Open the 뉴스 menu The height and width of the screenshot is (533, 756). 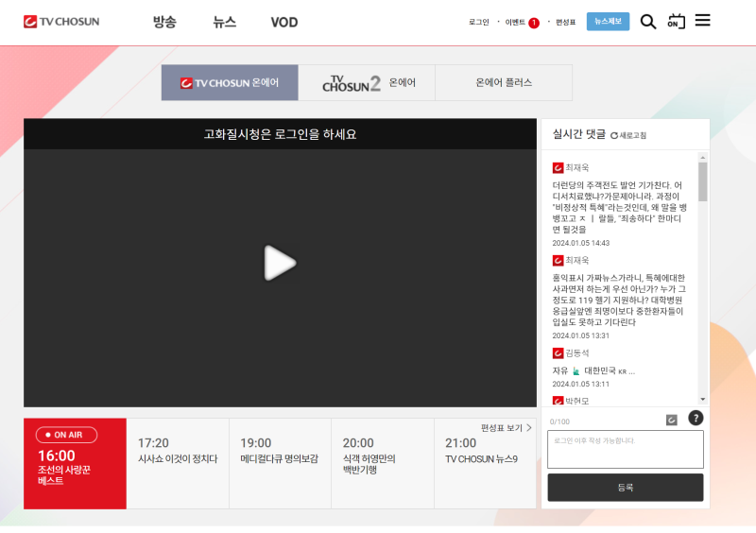point(225,22)
